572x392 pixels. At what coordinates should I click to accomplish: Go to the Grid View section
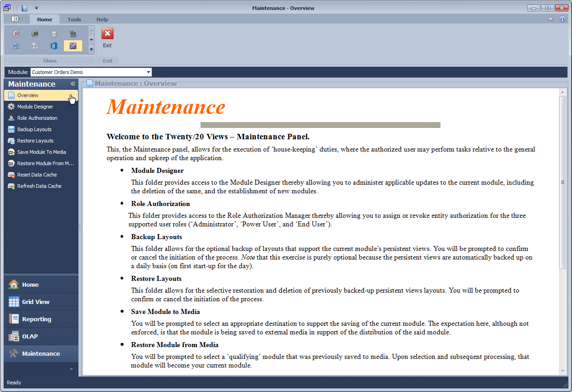[x=35, y=302]
